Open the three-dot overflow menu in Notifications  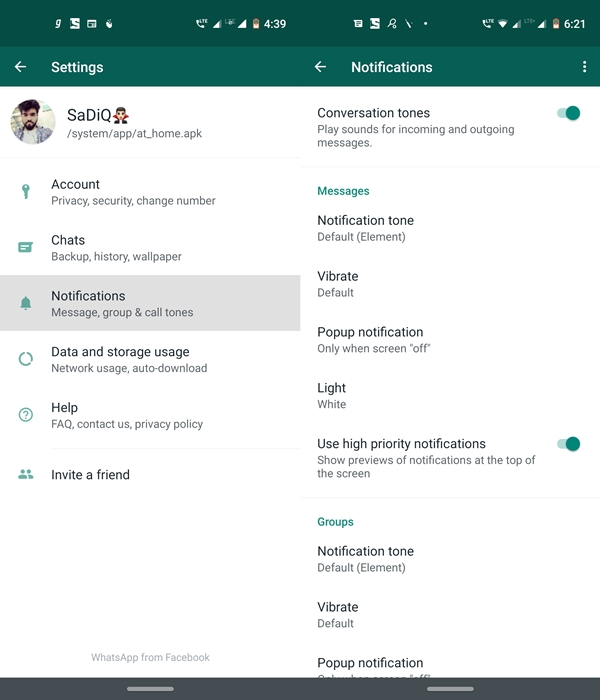coord(584,67)
